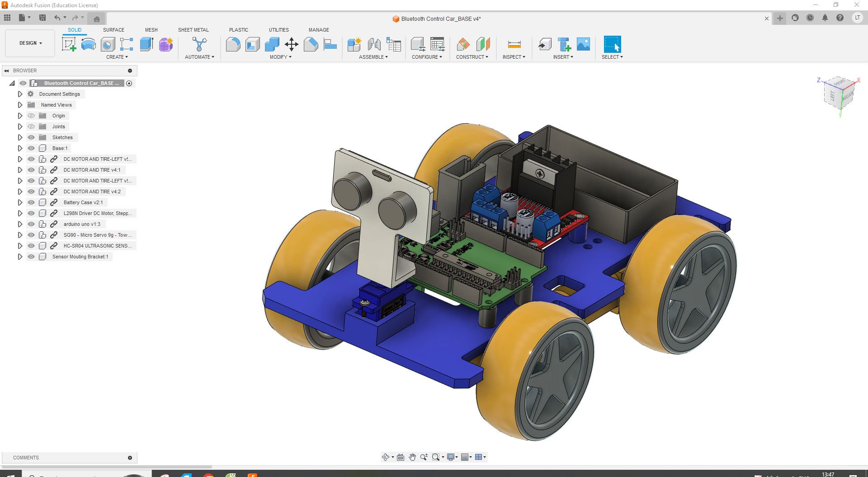The height and width of the screenshot is (477, 868).
Task: Toggle visibility of Sensor Mouting Bracket:1
Action: point(31,257)
